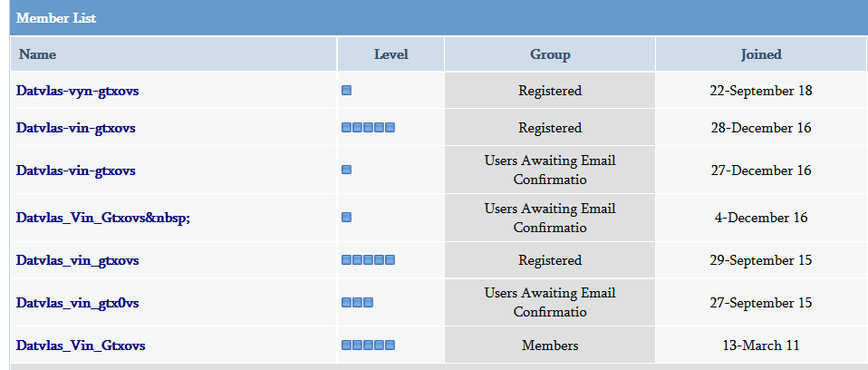Viewport: 868px width, 370px height.
Task: Open Datvlas_Vin_Gtxovs joined 13-March 11
Action: click(x=81, y=346)
